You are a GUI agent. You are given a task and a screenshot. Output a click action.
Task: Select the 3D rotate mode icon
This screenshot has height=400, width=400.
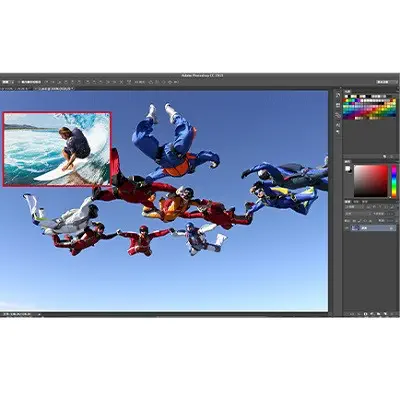(x=151, y=82)
